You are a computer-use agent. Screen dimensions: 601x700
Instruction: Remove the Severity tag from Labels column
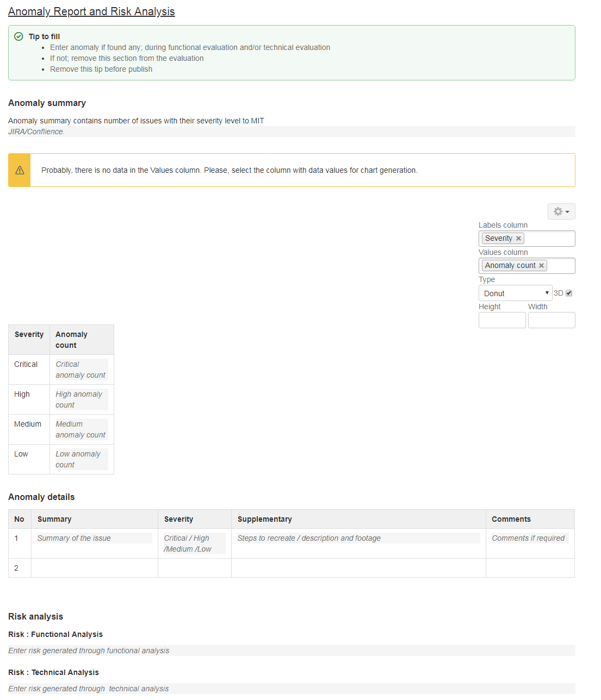point(519,239)
